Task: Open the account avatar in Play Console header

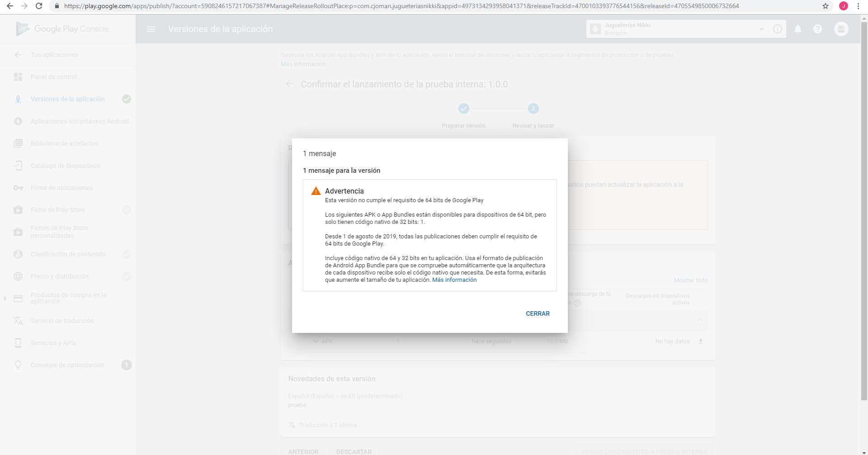Action: click(841, 29)
